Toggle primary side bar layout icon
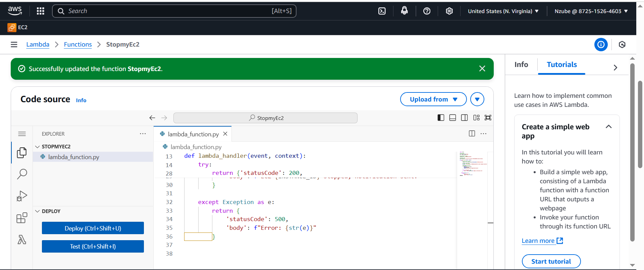Viewport: 644px width, 270px height. click(441, 118)
